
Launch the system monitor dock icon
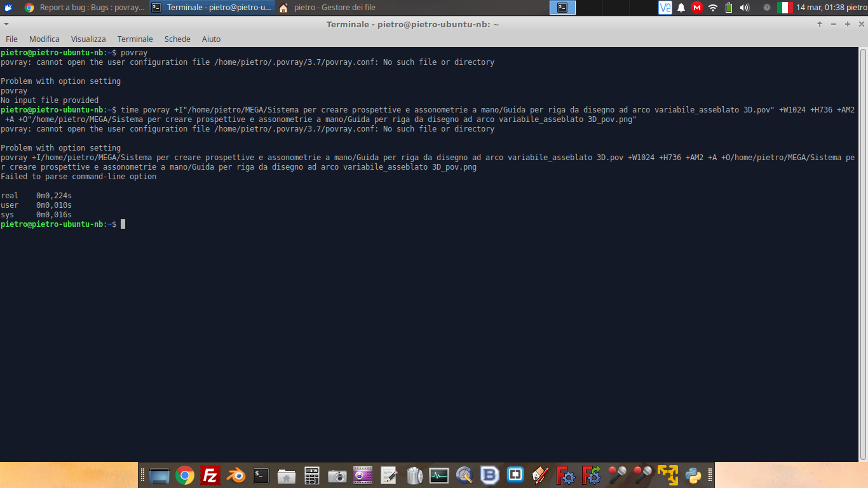click(x=439, y=475)
